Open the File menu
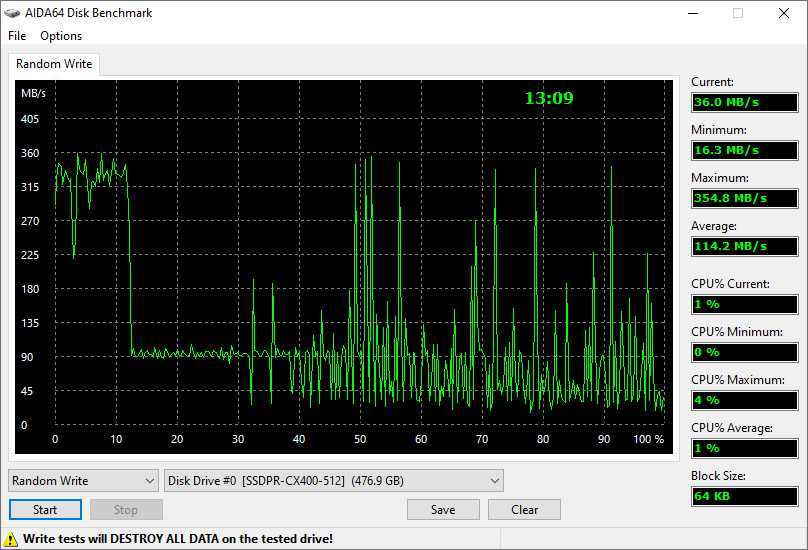Screen dimensions: 808x550 17,36
